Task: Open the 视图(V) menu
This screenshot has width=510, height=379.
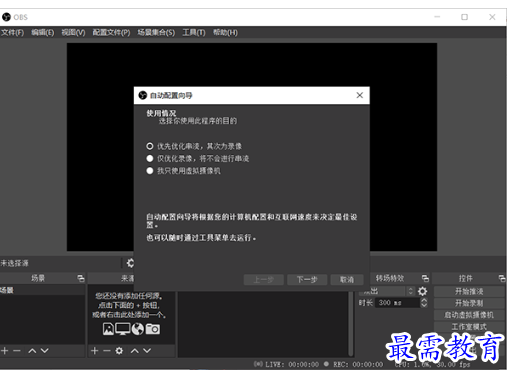Action: coord(73,32)
